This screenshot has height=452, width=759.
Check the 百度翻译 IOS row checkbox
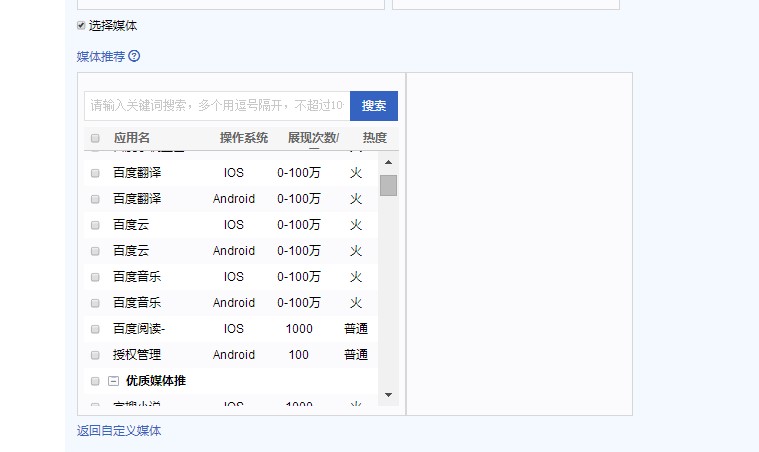coord(95,173)
